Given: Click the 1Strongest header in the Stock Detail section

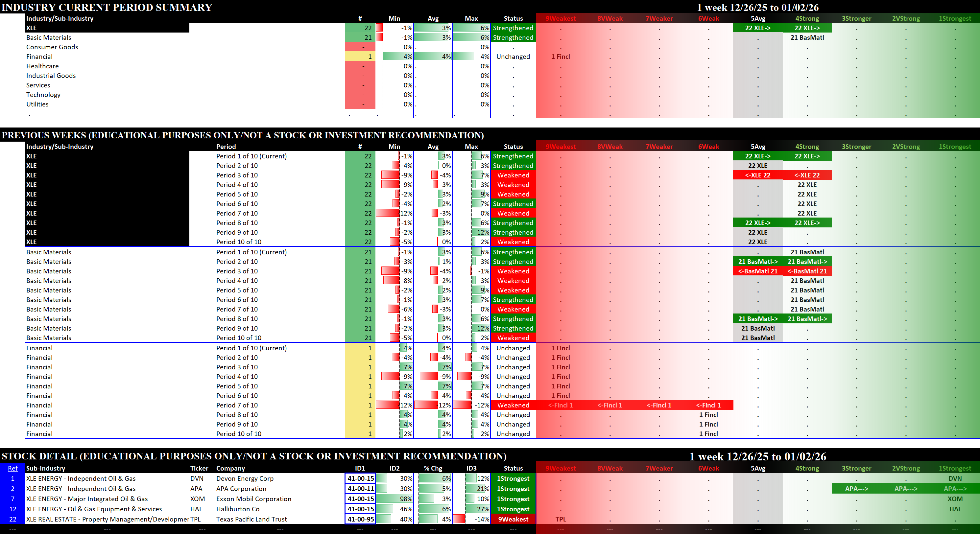Looking at the screenshot, I should click(954, 468).
